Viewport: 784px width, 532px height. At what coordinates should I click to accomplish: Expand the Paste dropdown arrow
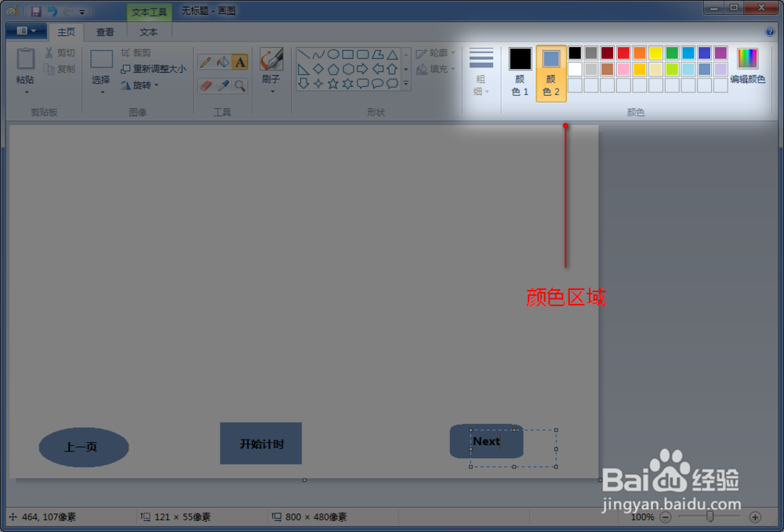pos(27,92)
